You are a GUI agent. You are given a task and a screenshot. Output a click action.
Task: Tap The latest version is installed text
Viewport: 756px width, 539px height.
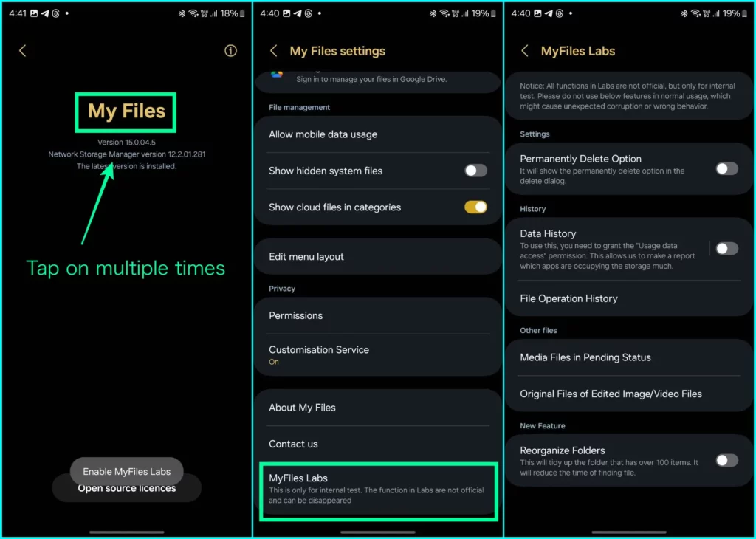[126, 166]
